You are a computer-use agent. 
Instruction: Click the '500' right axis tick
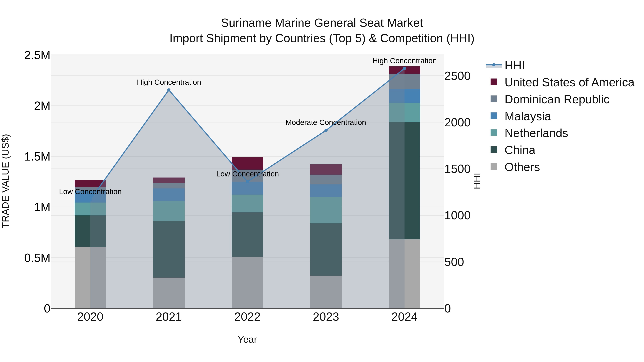[454, 262]
